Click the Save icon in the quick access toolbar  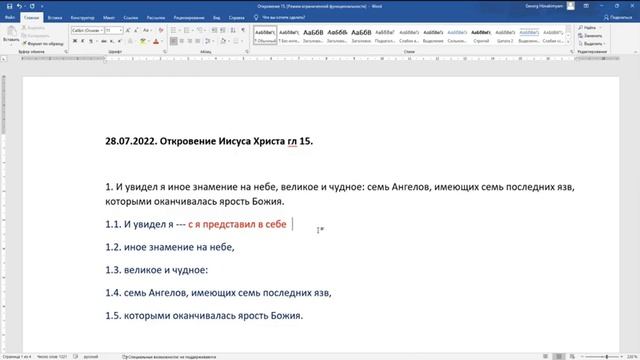9,6
